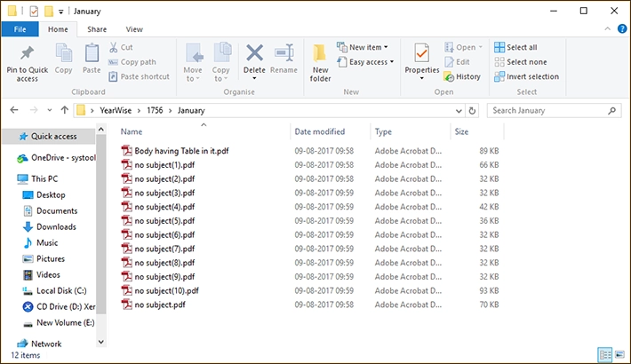Click the Properties icon with checkmark

(x=421, y=53)
